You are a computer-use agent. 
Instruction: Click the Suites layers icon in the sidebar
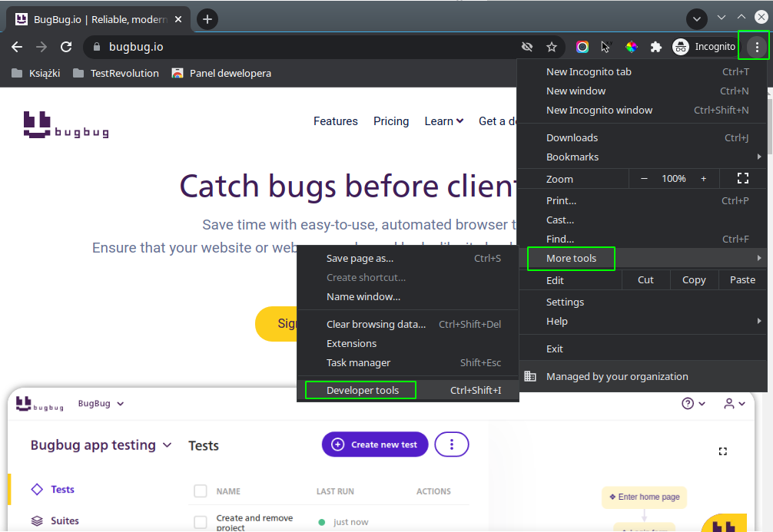click(x=37, y=520)
